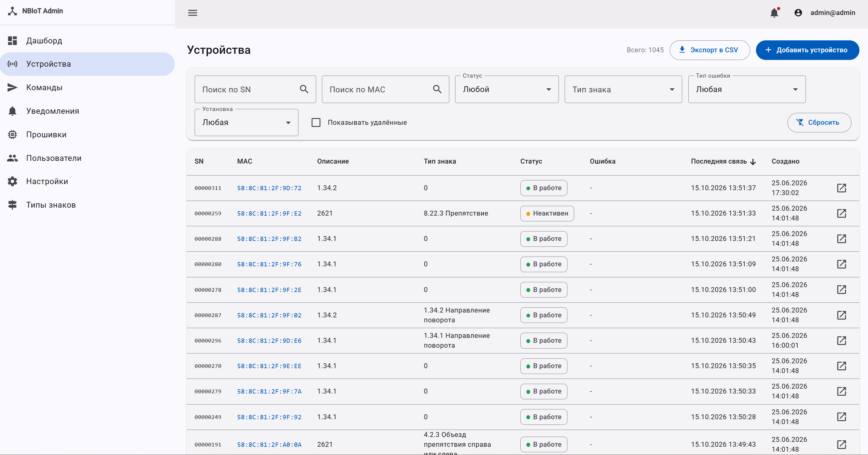Click the NBIoT Admin logo icon

(x=13, y=11)
